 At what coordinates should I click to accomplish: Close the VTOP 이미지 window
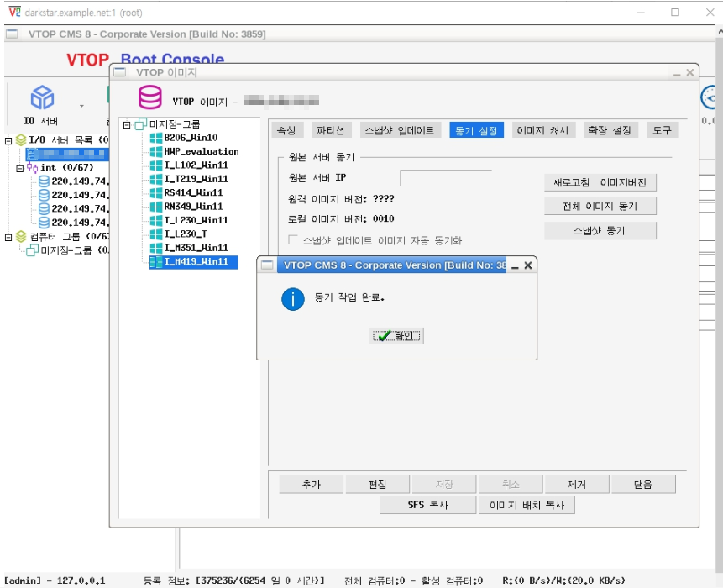tap(689, 72)
